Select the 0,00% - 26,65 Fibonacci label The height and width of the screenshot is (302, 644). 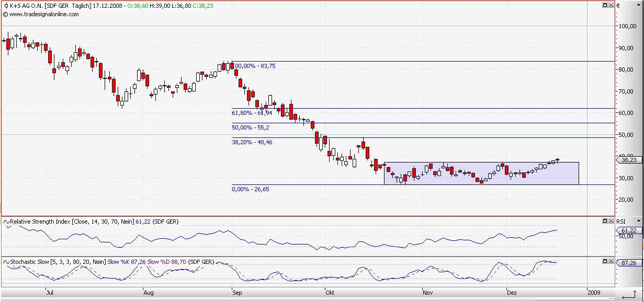point(251,189)
